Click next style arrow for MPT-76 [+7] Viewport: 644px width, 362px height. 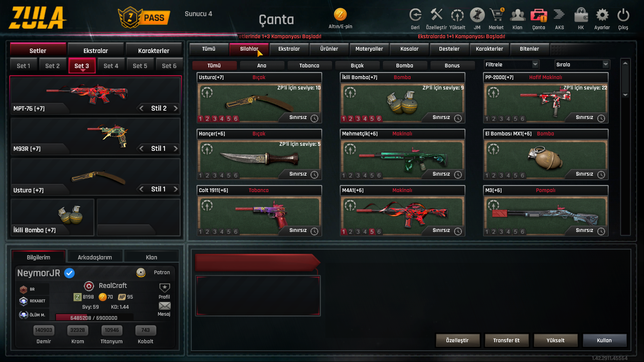[x=175, y=108]
